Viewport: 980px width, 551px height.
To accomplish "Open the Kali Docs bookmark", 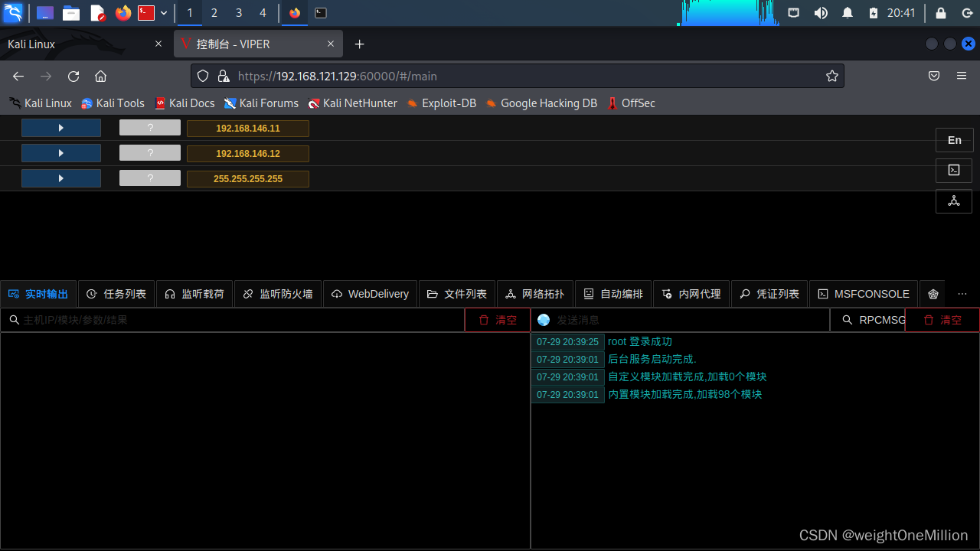I will [185, 103].
